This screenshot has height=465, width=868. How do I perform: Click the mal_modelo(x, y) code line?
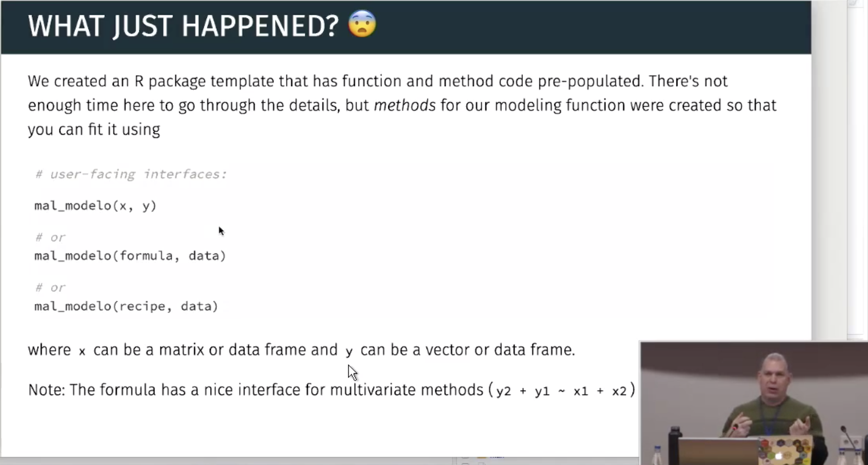click(95, 206)
